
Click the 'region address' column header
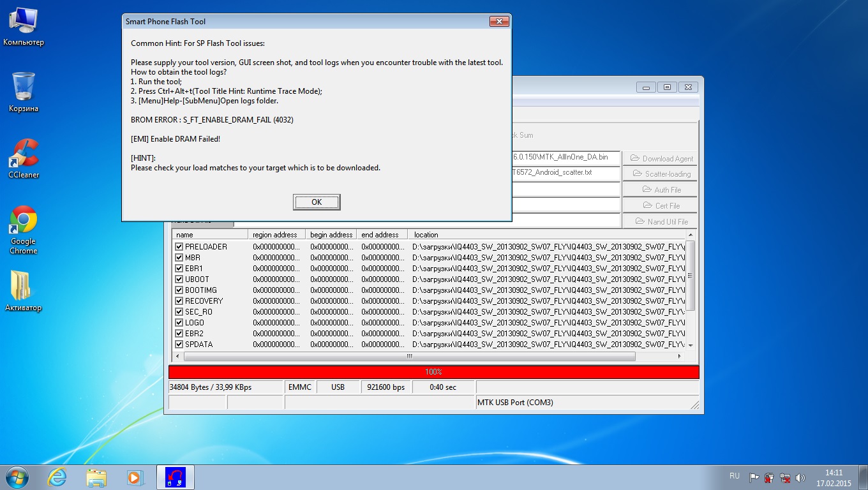275,235
